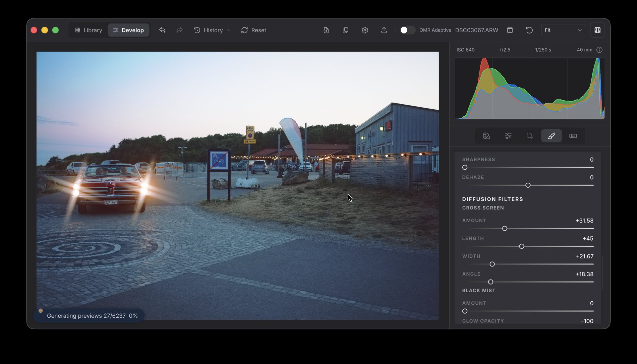Click the 1/250 s shutter speed text

[543, 50]
